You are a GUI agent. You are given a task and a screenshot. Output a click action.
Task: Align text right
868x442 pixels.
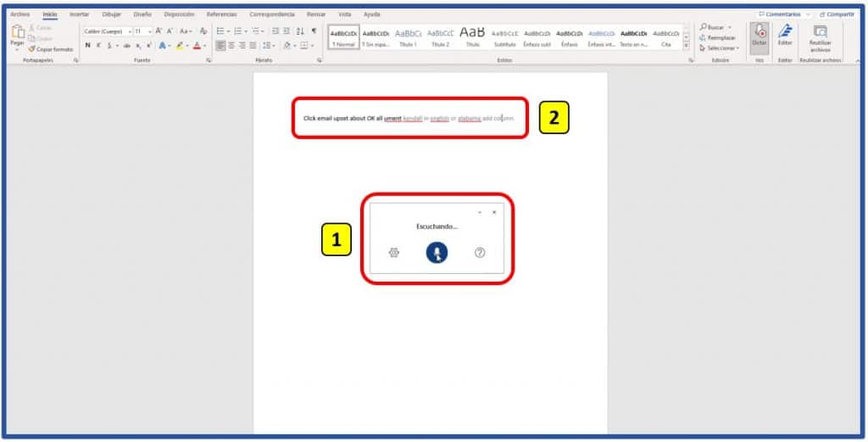[x=242, y=46]
